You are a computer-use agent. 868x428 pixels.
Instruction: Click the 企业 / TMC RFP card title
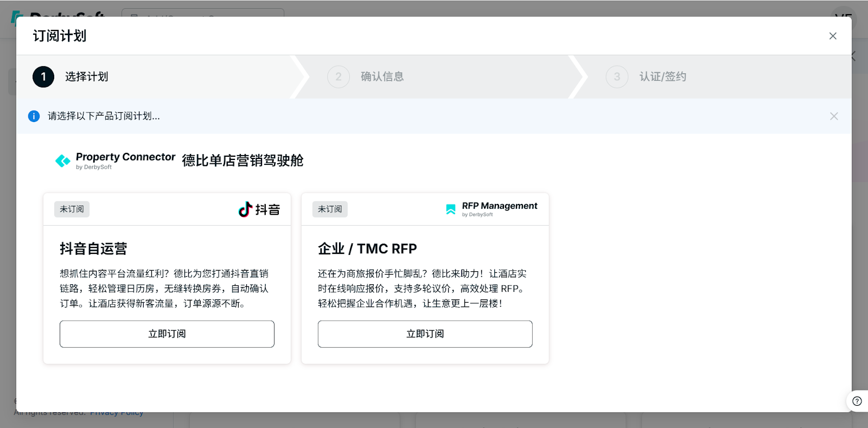coord(367,248)
